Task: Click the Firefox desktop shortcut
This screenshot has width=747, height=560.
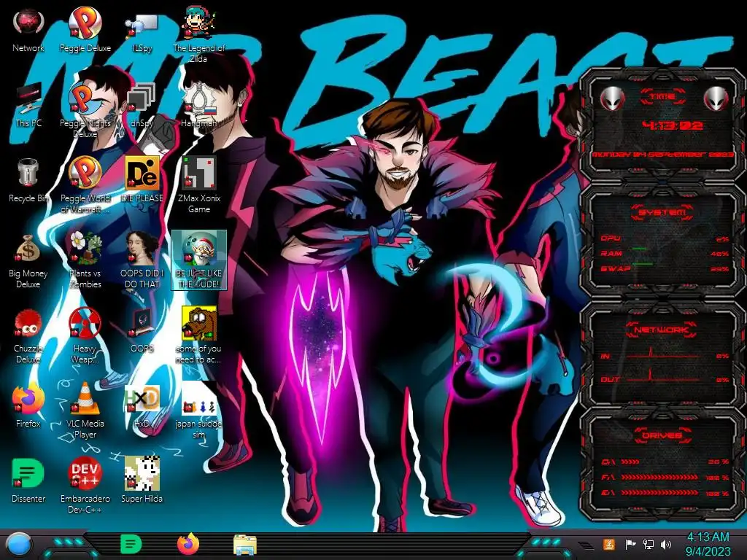Action: (x=28, y=405)
